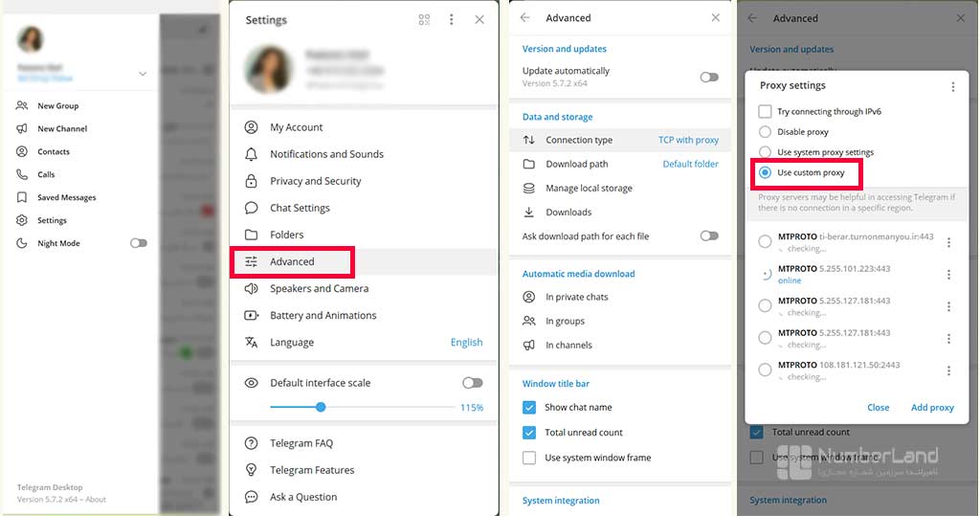Viewport: 980px width, 516px height.
Task: Open Proxy settings three-dot menu
Action: point(953,87)
